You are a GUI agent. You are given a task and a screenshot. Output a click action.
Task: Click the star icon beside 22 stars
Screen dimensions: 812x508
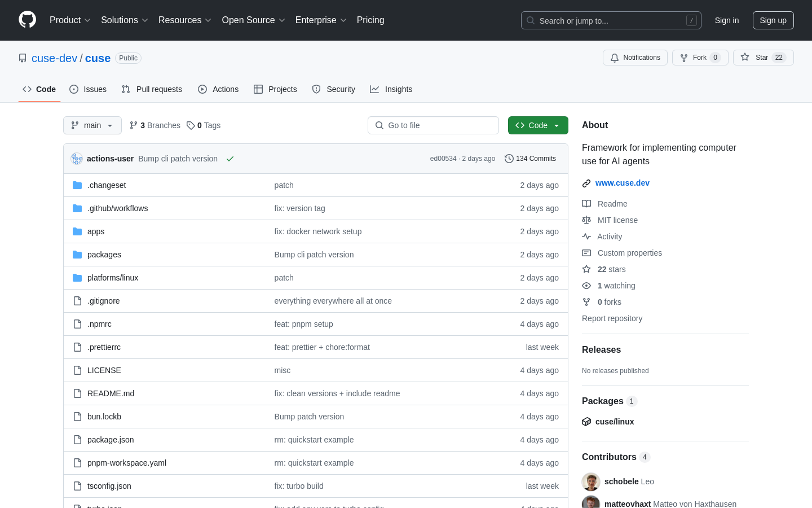(x=586, y=269)
